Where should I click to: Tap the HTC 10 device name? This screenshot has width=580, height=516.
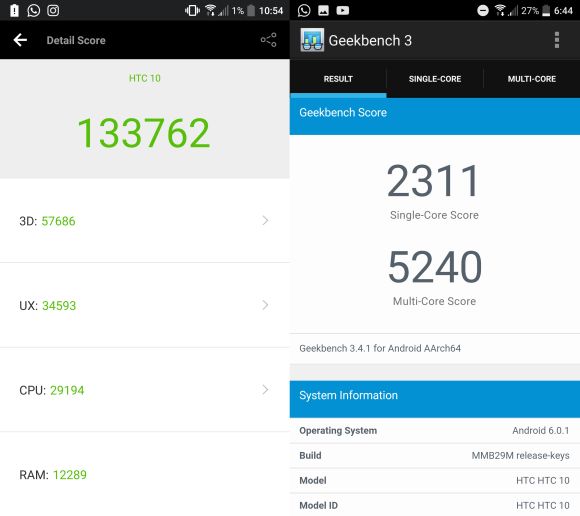(145, 78)
